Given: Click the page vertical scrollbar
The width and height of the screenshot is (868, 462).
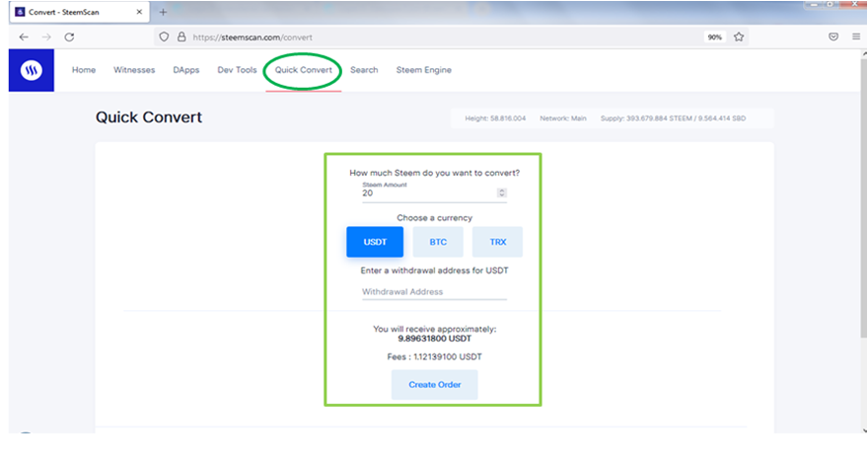Looking at the screenshot, I should pos(864,199).
